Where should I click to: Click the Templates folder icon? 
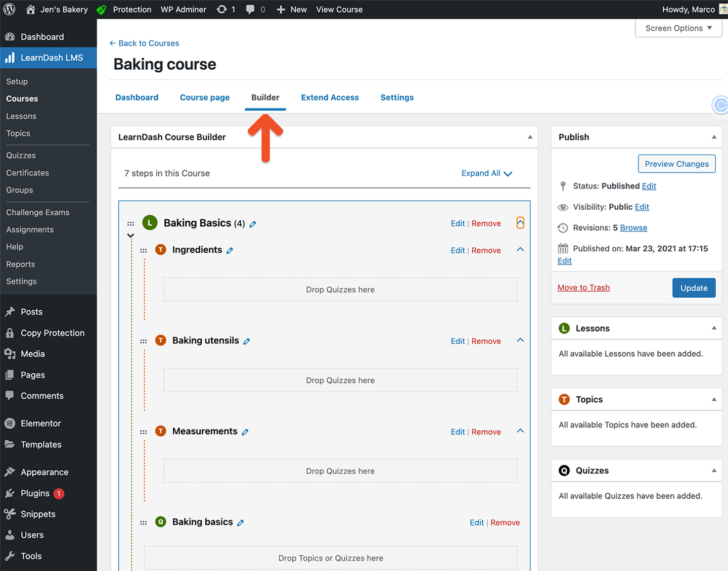[10, 444]
